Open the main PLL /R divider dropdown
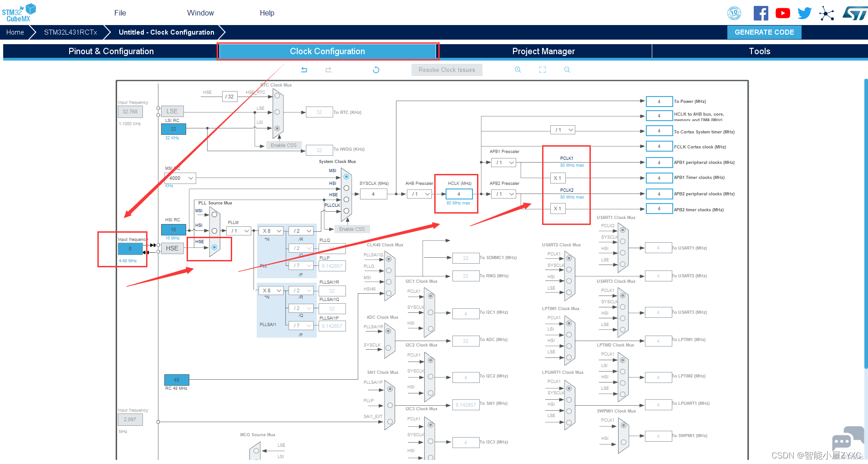This screenshot has width=868, height=464. coord(301,231)
